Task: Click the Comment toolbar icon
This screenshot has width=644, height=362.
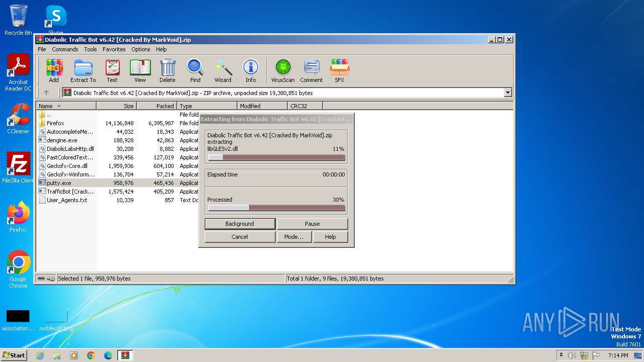Action: coord(311,70)
